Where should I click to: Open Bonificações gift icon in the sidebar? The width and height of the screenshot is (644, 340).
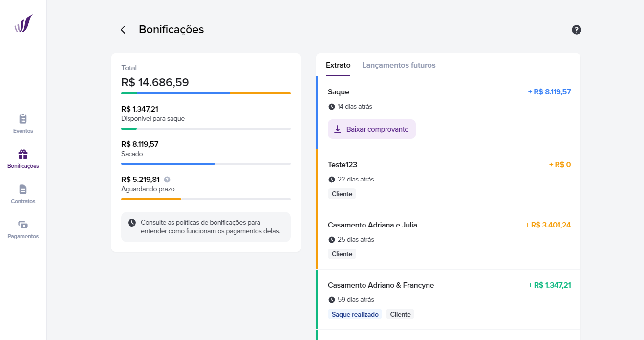coord(23,155)
